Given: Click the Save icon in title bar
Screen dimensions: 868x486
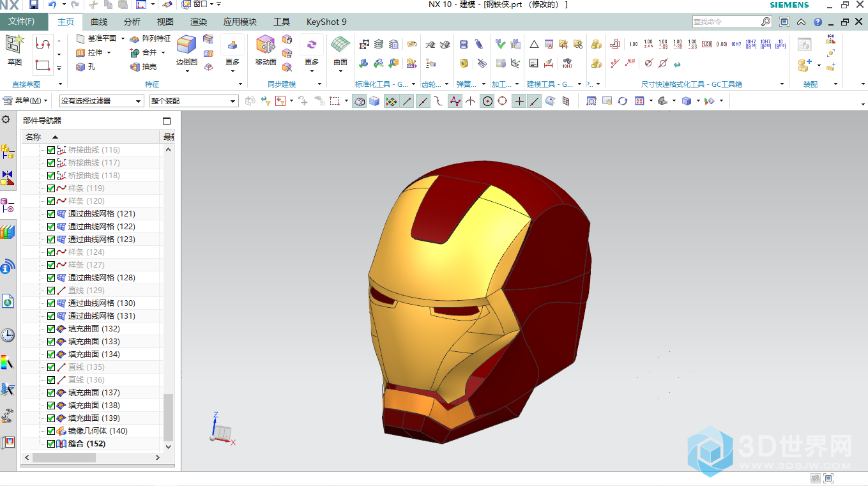Looking at the screenshot, I should [34, 4].
